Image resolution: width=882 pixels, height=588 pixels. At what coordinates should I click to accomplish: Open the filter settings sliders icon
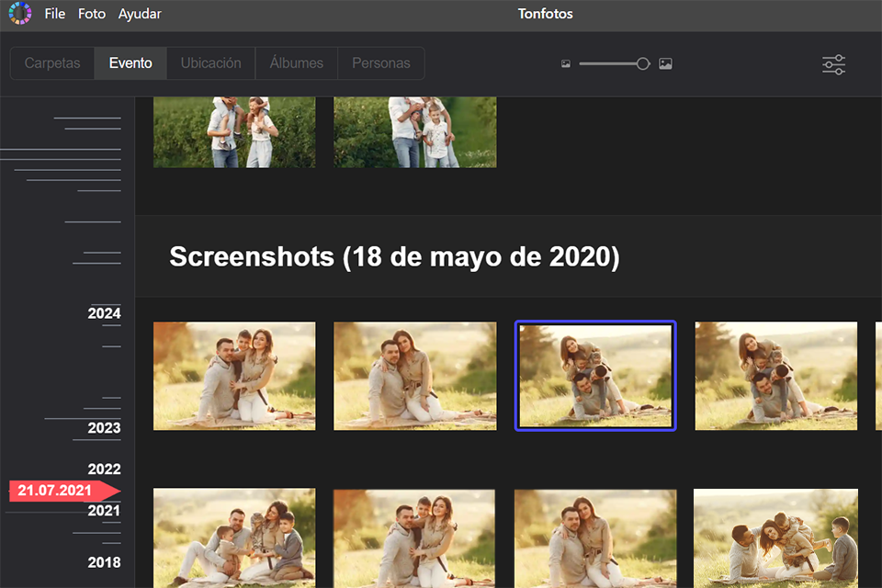click(x=833, y=64)
